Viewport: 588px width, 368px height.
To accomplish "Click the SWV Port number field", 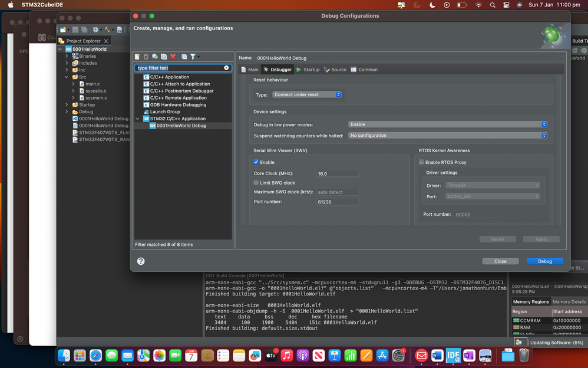I will click(x=338, y=202).
